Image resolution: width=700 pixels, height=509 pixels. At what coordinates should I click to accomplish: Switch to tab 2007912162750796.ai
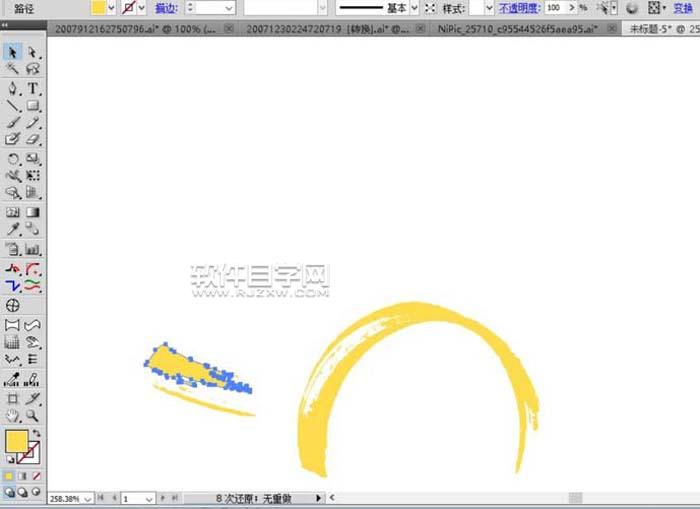[x=135, y=29]
